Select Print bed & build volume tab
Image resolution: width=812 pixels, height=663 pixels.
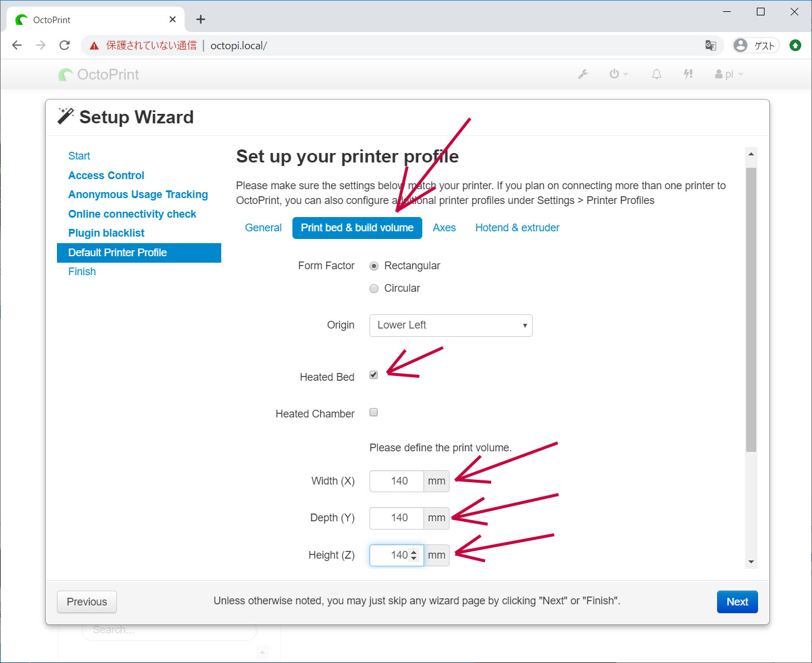pyautogui.click(x=357, y=228)
